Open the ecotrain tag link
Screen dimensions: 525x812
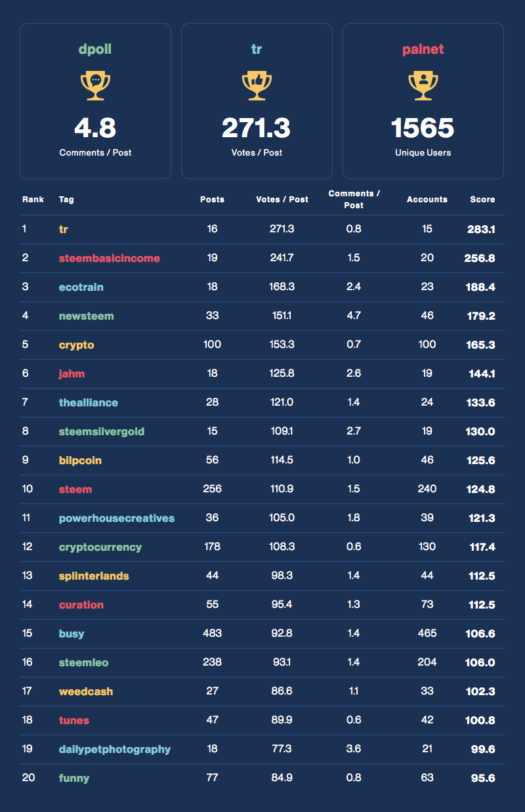click(x=81, y=287)
